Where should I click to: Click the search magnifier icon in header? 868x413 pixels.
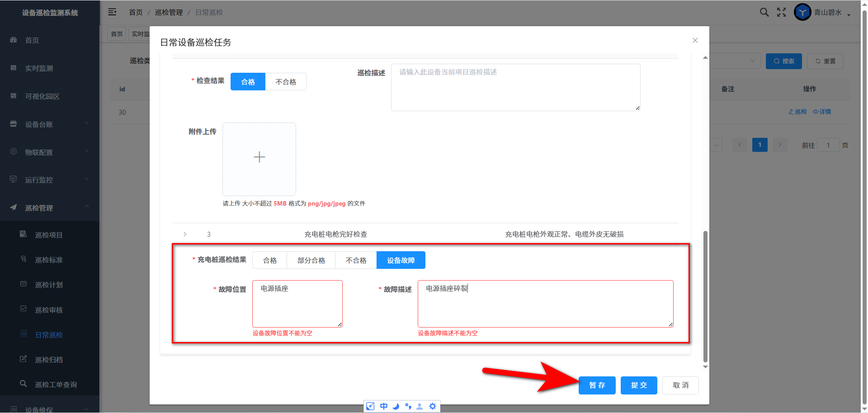764,12
